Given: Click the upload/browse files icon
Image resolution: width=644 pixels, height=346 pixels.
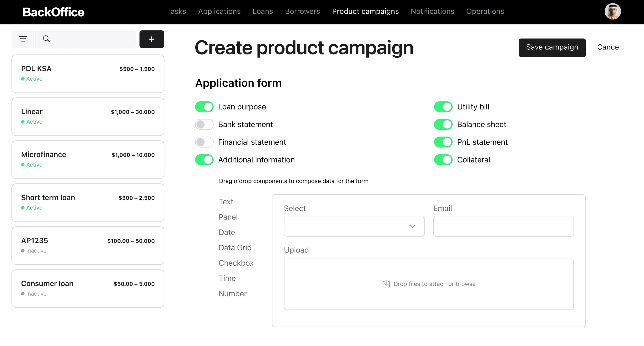Looking at the screenshot, I should [x=385, y=283].
